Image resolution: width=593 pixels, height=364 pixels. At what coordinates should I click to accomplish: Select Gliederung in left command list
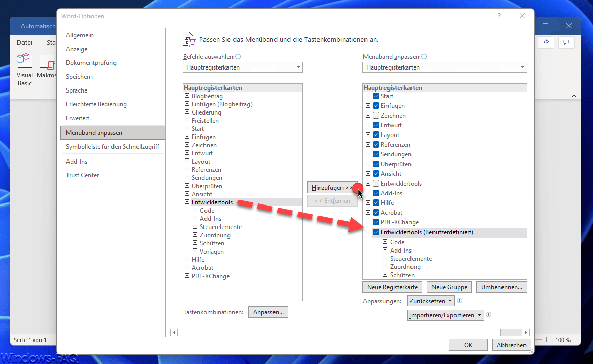207,112
